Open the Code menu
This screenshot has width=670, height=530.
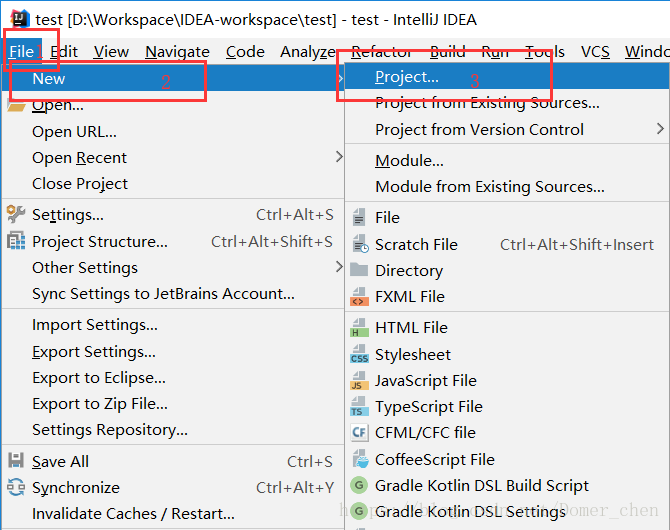coord(245,52)
